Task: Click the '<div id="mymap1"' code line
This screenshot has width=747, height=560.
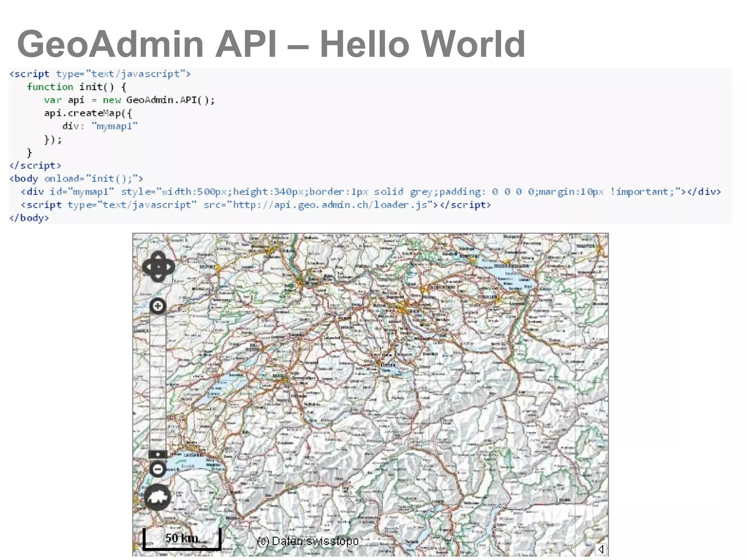Action: click(x=371, y=192)
